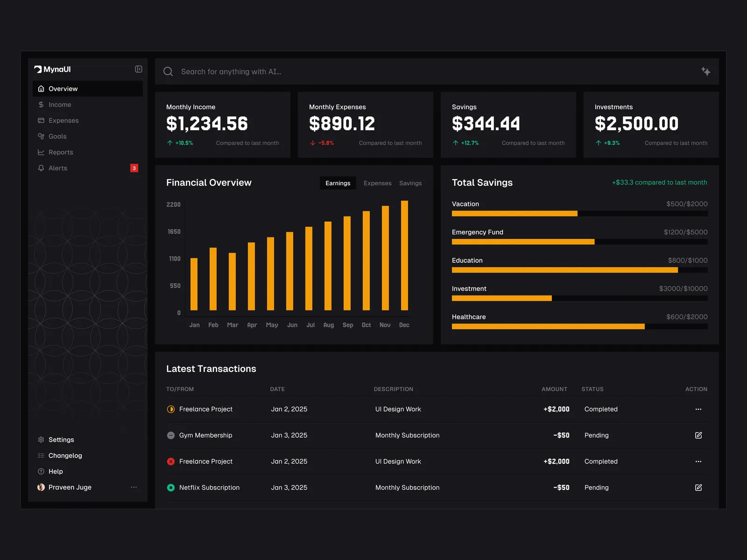
Task: Click the edit icon for Netflix Subscription
Action: 698,487
